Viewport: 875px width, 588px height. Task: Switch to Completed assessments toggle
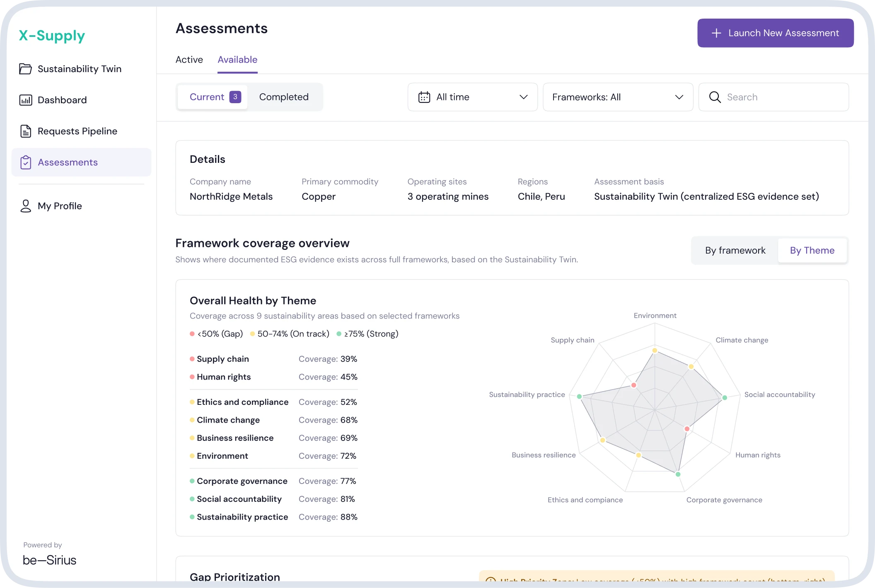pyautogui.click(x=284, y=97)
